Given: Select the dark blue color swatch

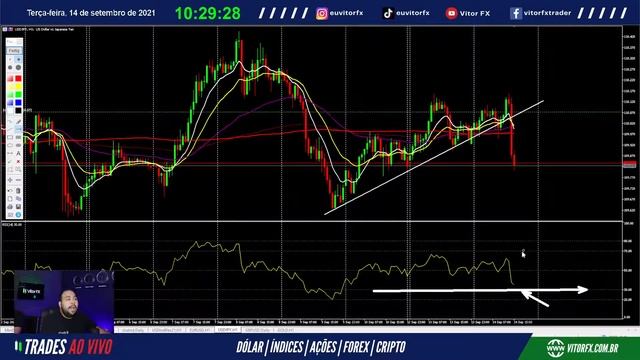Looking at the screenshot, I should click(18, 102).
